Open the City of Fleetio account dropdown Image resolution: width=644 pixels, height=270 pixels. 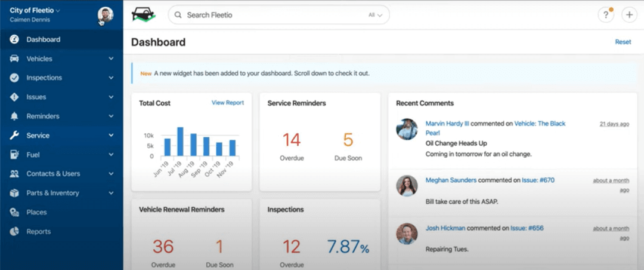point(35,11)
